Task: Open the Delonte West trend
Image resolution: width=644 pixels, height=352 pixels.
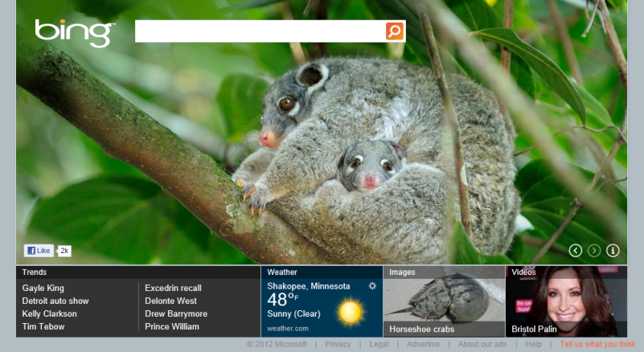Action: (x=171, y=301)
